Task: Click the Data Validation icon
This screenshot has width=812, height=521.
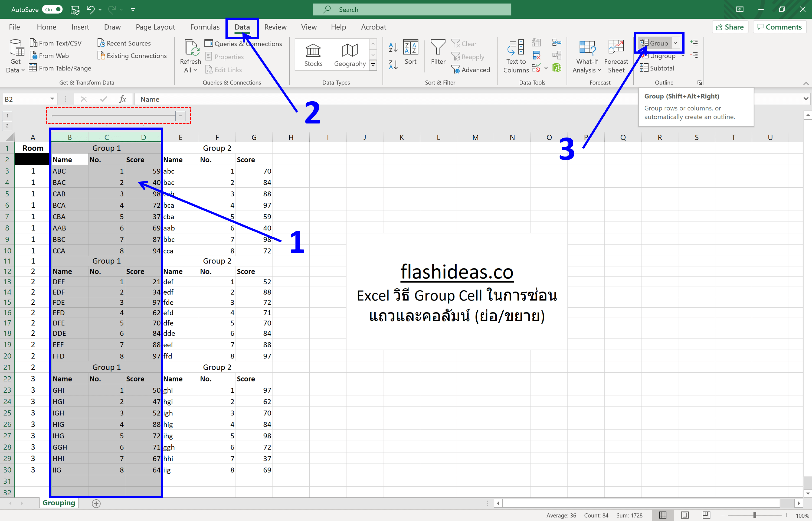Action: pos(537,68)
